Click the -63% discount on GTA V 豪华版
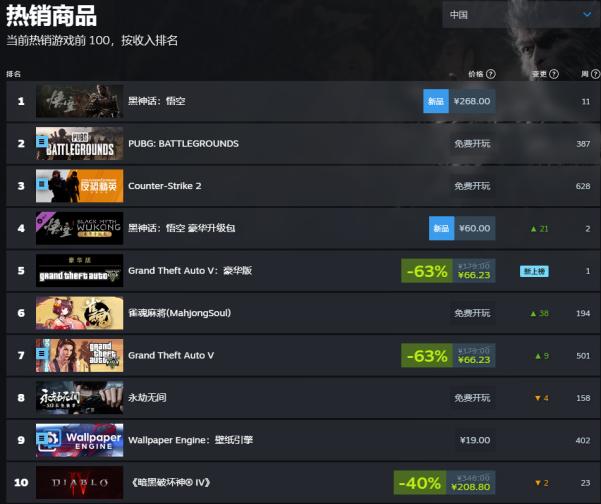 coord(427,271)
